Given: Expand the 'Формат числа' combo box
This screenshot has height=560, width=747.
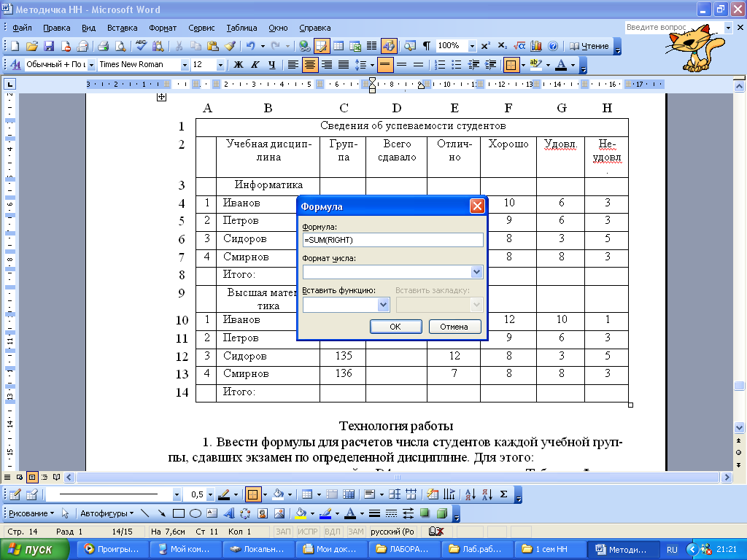Looking at the screenshot, I should tap(476, 272).
